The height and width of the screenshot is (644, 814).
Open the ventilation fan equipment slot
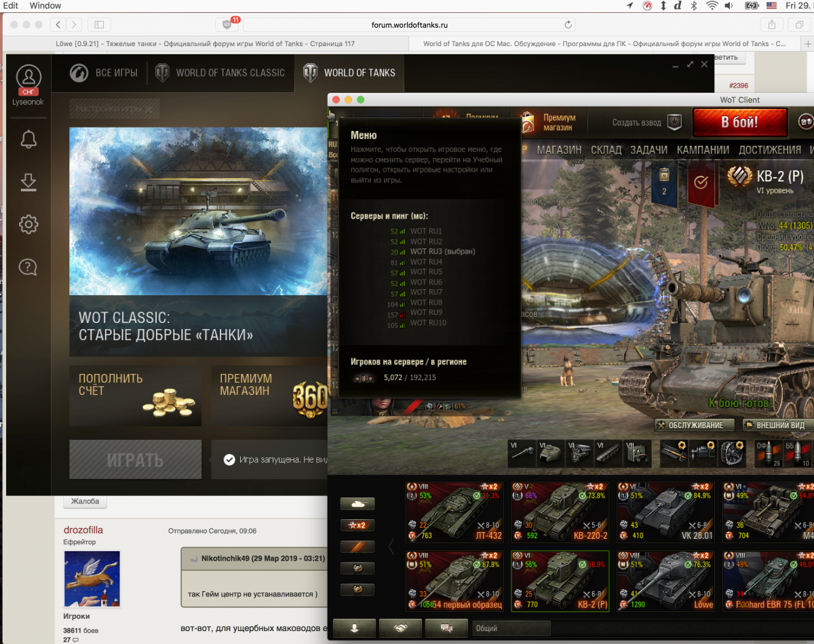(733, 453)
